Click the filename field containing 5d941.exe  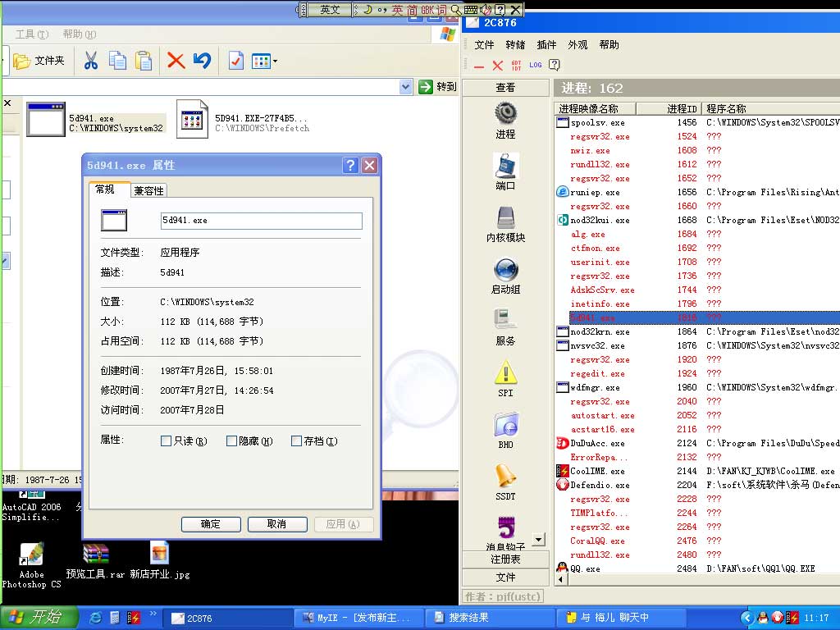[x=261, y=221]
